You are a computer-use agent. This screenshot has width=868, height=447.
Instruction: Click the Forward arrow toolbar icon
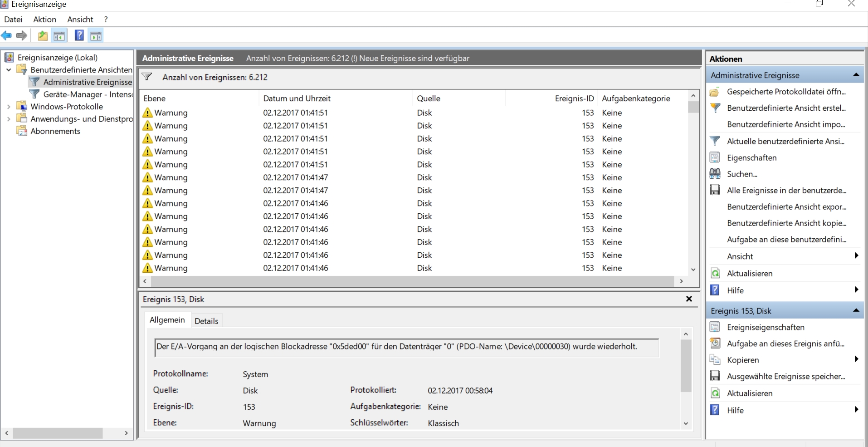[21, 35]
